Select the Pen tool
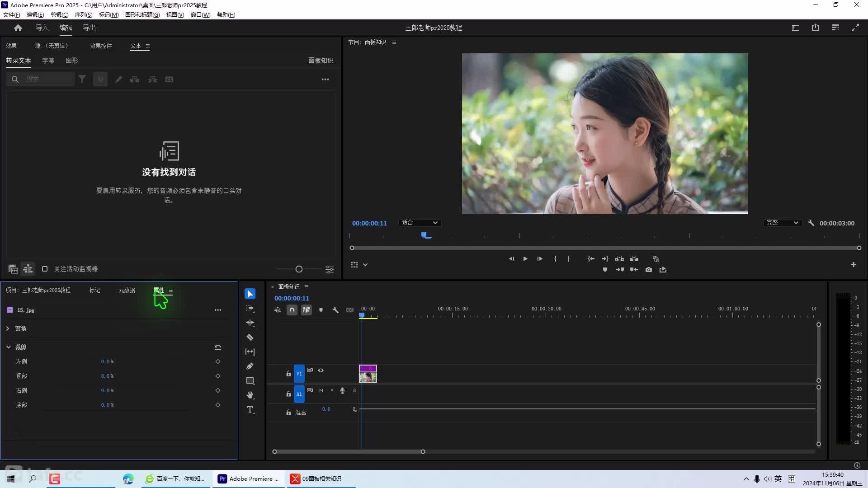868x488 pixels. coord(250,366)
